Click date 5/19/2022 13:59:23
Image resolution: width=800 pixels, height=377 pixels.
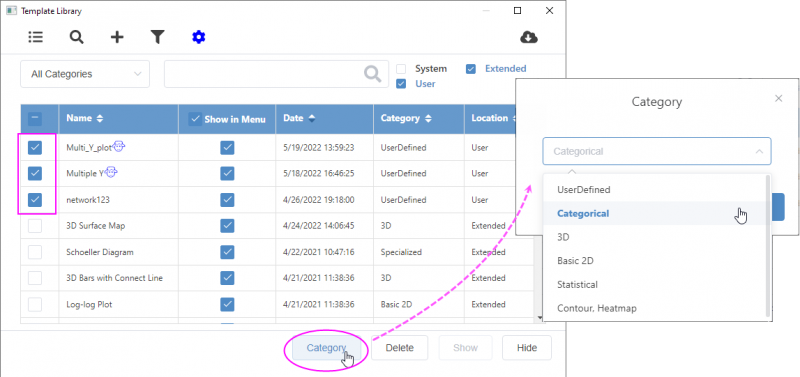pyautogui.click(x=318, y=148)
